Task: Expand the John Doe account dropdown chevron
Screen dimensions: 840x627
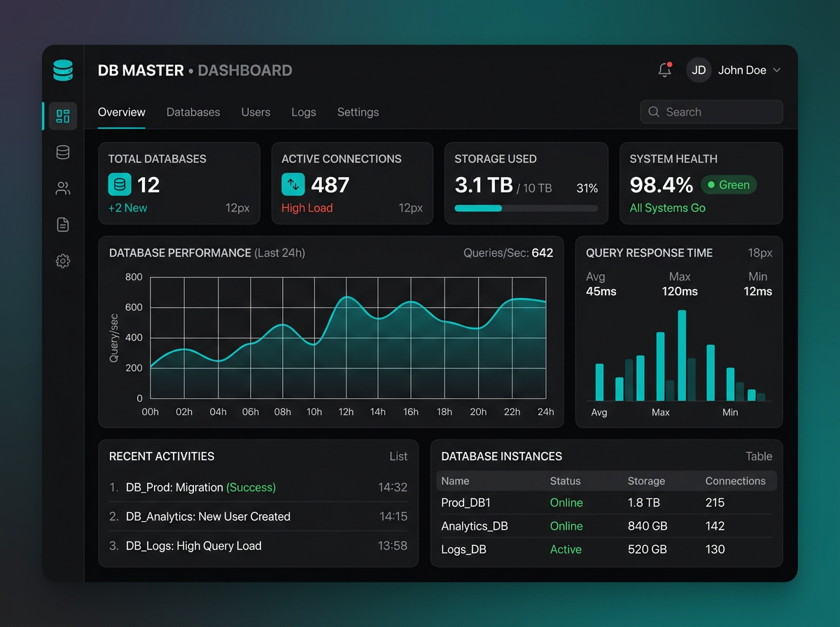Action: [776, 71]
